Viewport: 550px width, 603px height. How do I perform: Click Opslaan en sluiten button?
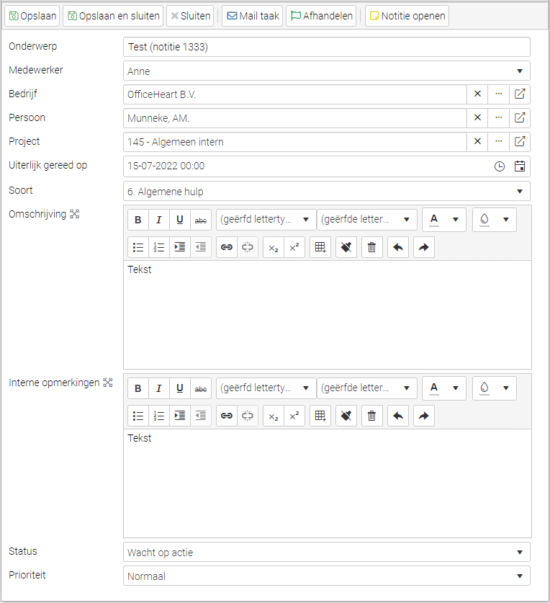point(113,16)
